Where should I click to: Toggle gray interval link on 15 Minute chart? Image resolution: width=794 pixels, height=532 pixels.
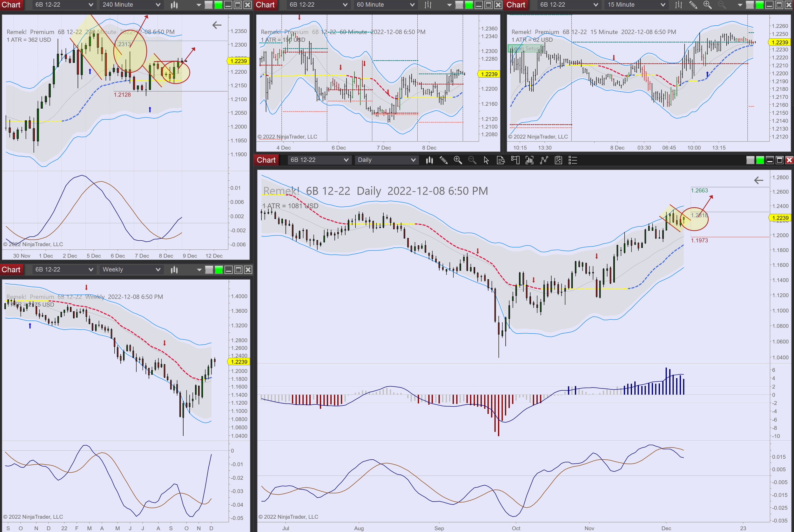[750, 5]
